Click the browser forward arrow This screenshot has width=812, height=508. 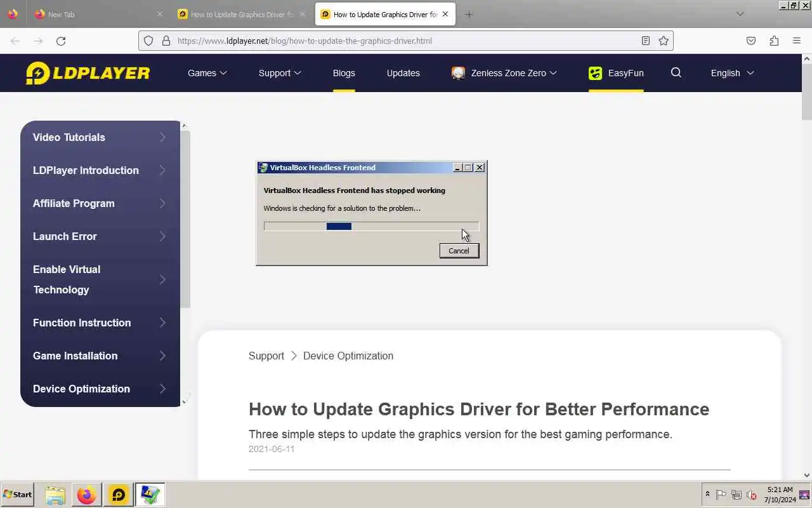(38, 41)
